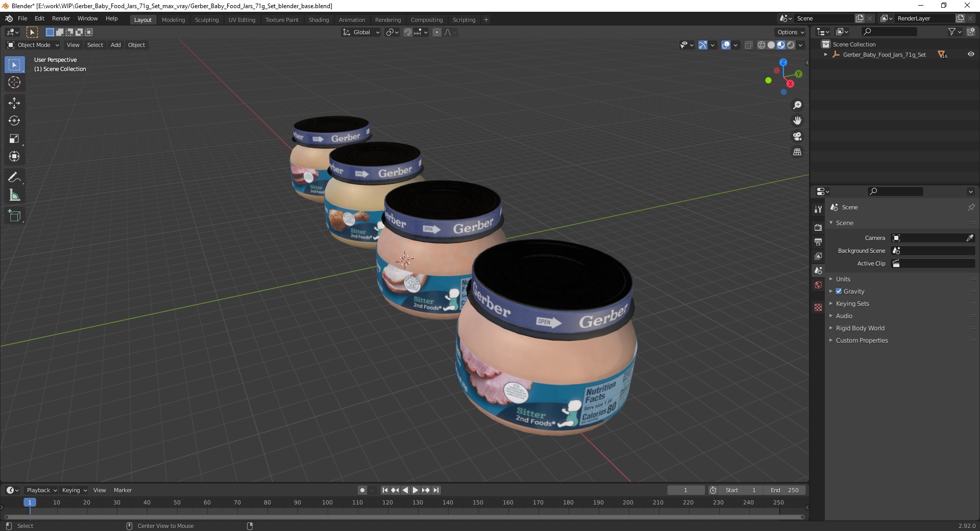This screenshot has height=531, width=980.
Task: Switch to the Shading workspace tab
Action: (x=318, y=20)
